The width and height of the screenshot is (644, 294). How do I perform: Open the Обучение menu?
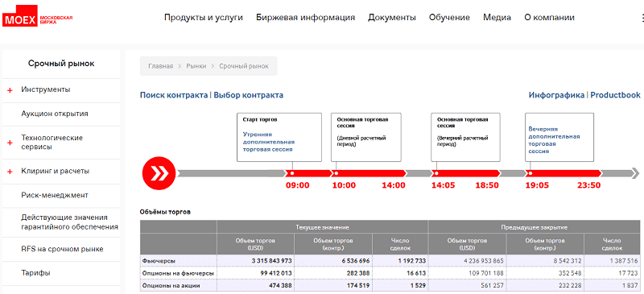449,17
